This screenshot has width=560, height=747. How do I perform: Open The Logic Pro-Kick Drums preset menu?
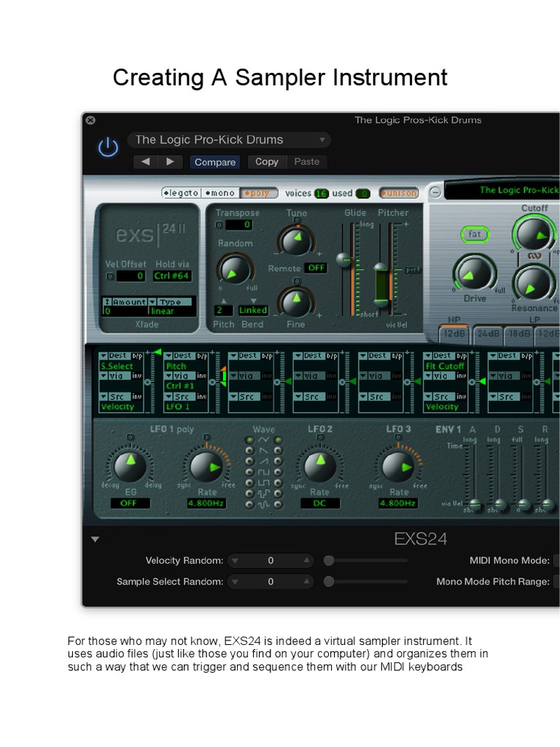[x=229, y=140]
